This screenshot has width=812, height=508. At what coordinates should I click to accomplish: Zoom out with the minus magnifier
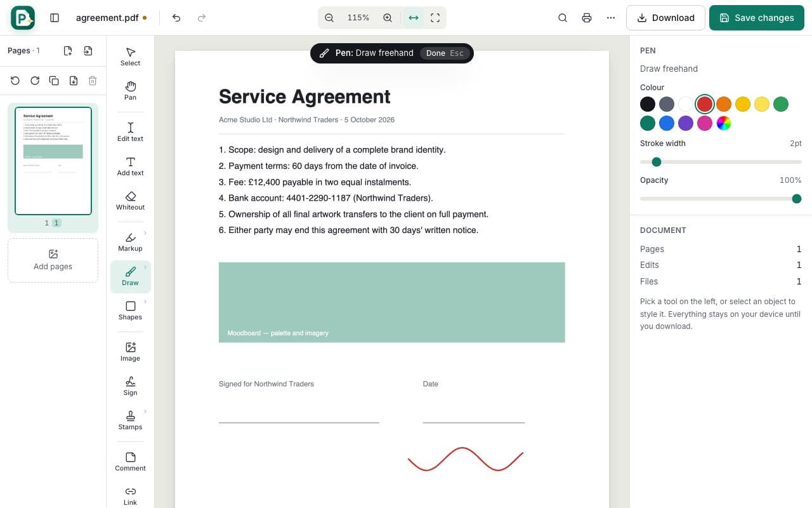pyautogui.click(x=329, y=18)
